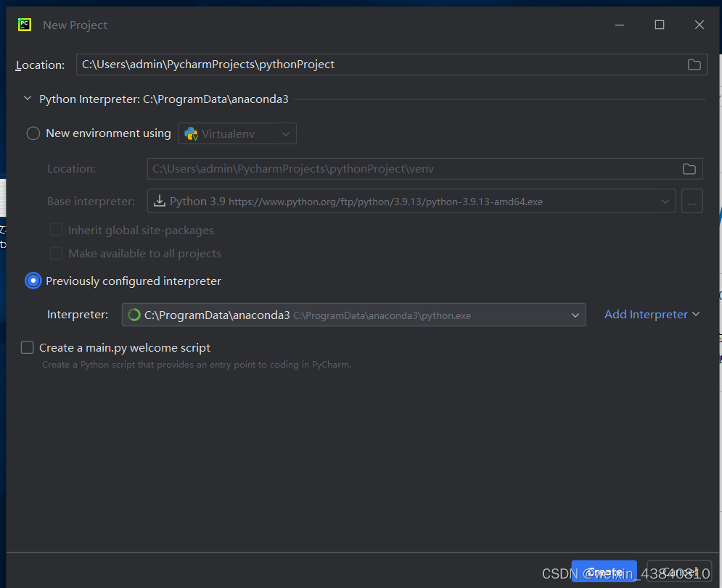The image size is (722, 588).
Task: Collapse the Python Interpreter section
Action: click(x=28, y=99)
